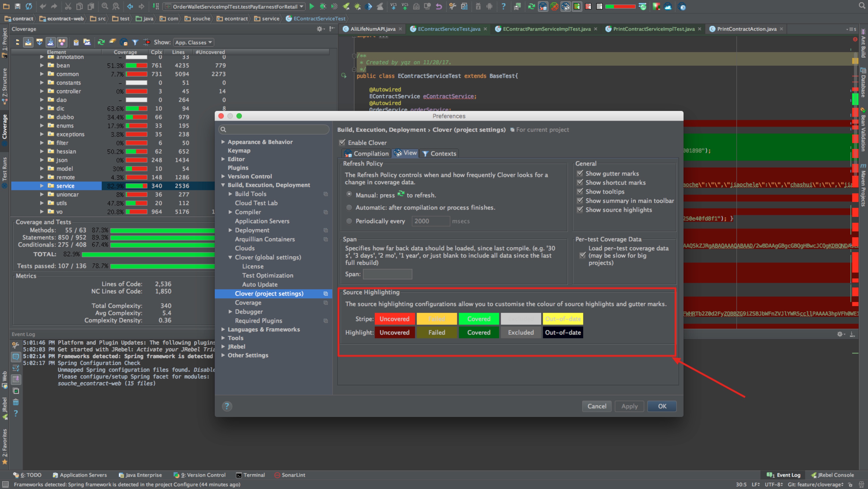Open Event Log from status bar

coord(783,475)
